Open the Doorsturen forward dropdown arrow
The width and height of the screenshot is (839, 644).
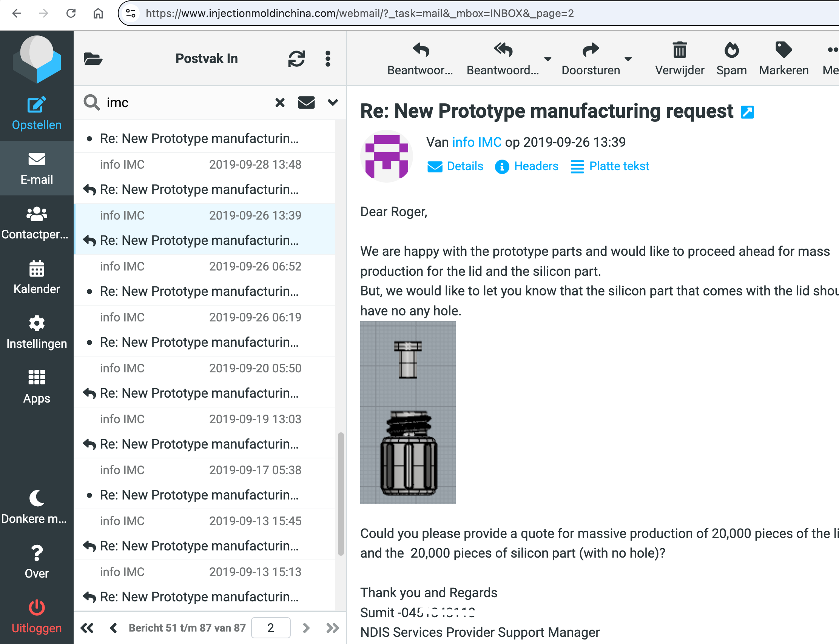[x=628, y=59]
